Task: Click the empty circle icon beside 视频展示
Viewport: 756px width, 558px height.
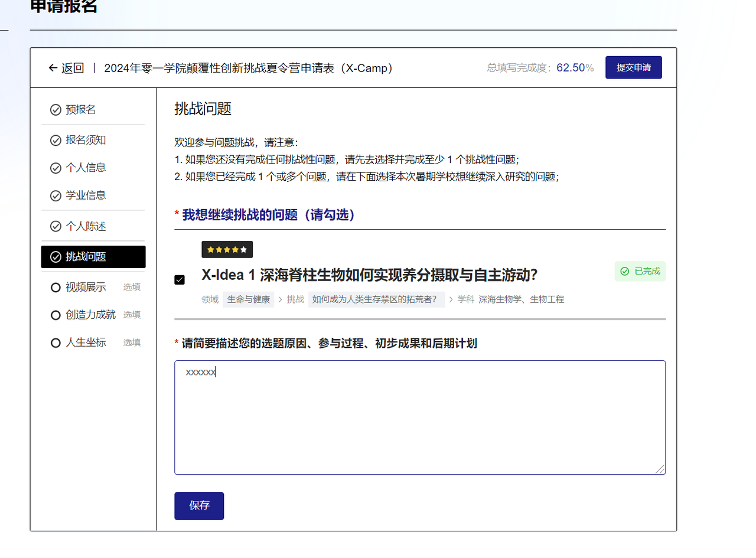Action: pos(56,288)
